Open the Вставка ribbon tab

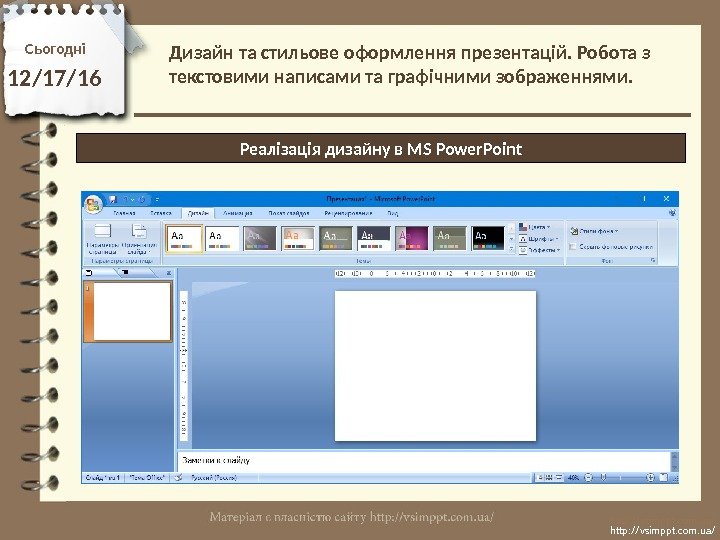[161, 213]
